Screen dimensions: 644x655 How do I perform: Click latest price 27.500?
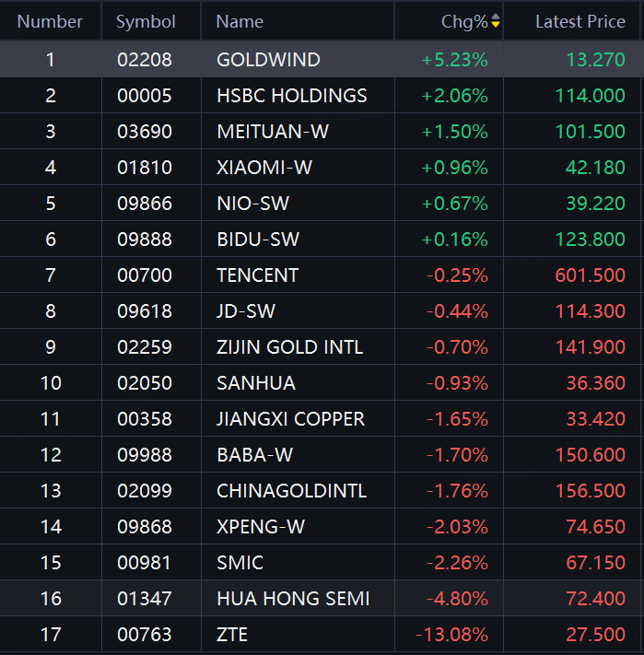(x=595, y=635)
